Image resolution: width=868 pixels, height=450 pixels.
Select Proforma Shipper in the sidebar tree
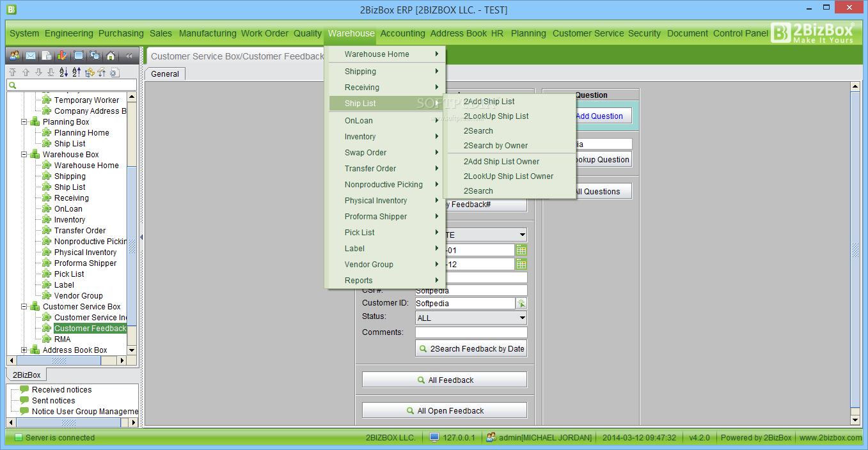[x=85, y=263]
